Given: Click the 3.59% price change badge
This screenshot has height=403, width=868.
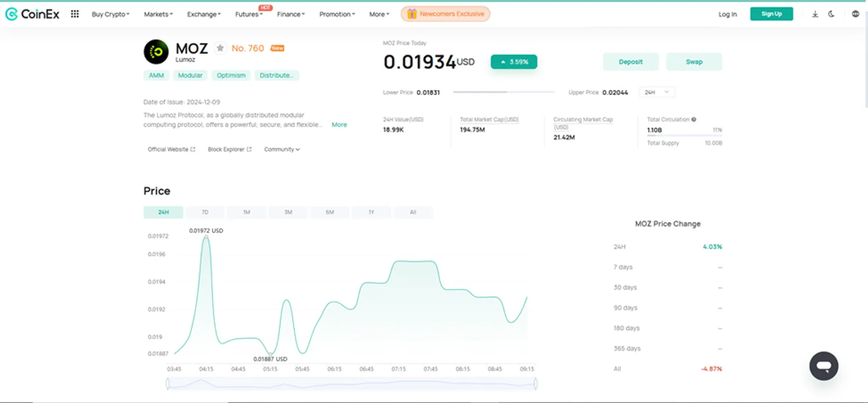Looking at the screenshot, I should click(514, 62).
